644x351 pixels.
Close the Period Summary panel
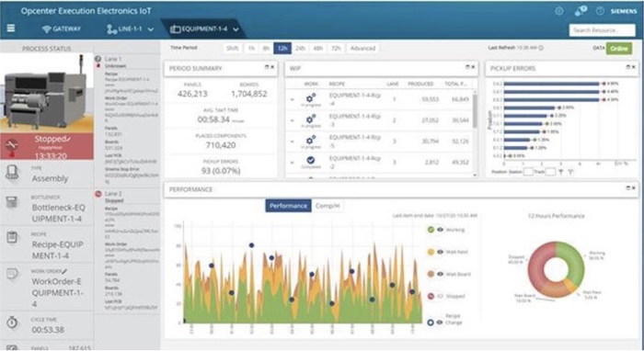272,67
